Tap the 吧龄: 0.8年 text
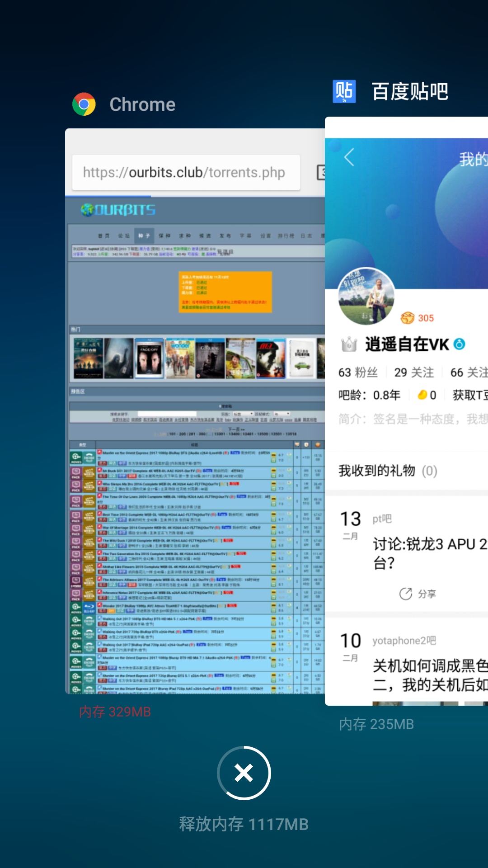 click(x=370, y=395)
